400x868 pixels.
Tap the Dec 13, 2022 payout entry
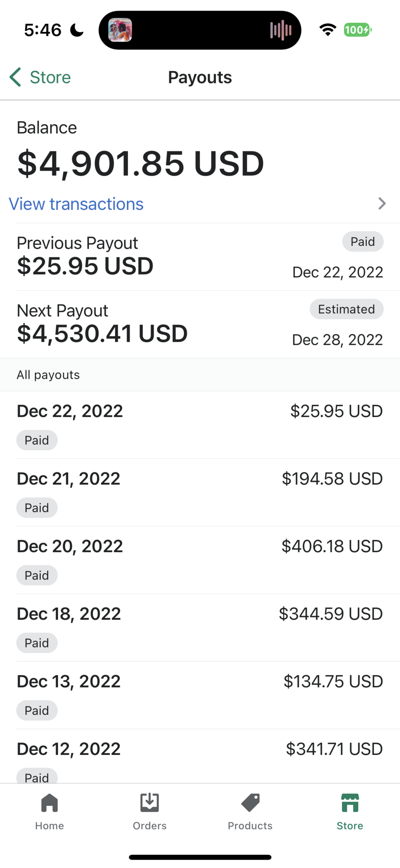pyautogui.click(x=200, y=695)
